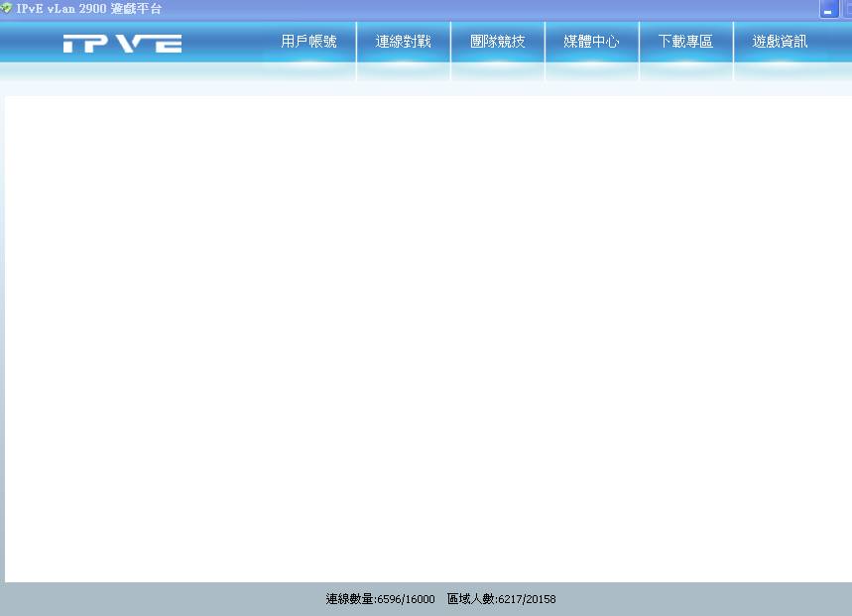852x616 pixels.
Task: Click the 區域人數:6217/20158 status text
Action: click(501, 599)
